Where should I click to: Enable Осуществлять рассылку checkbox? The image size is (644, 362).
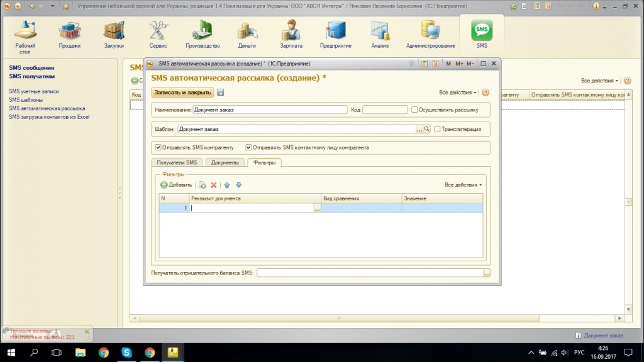tap(414, 110)
